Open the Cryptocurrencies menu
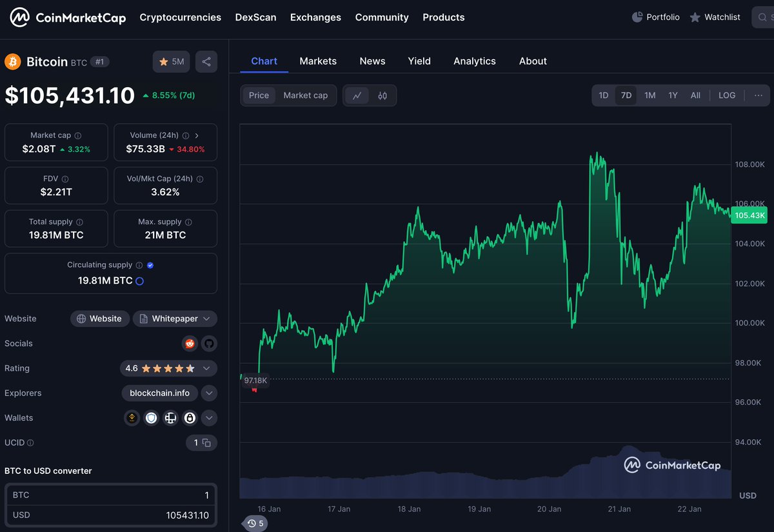 coord(181,17)
